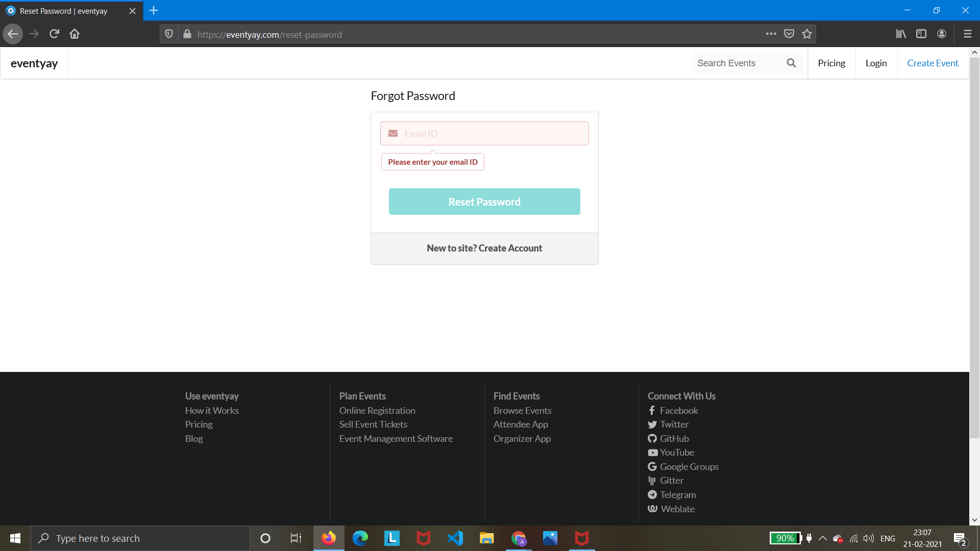Reload the current page
Screen dimensions: 980x551
pyautogui.click(x=54, y=34)
